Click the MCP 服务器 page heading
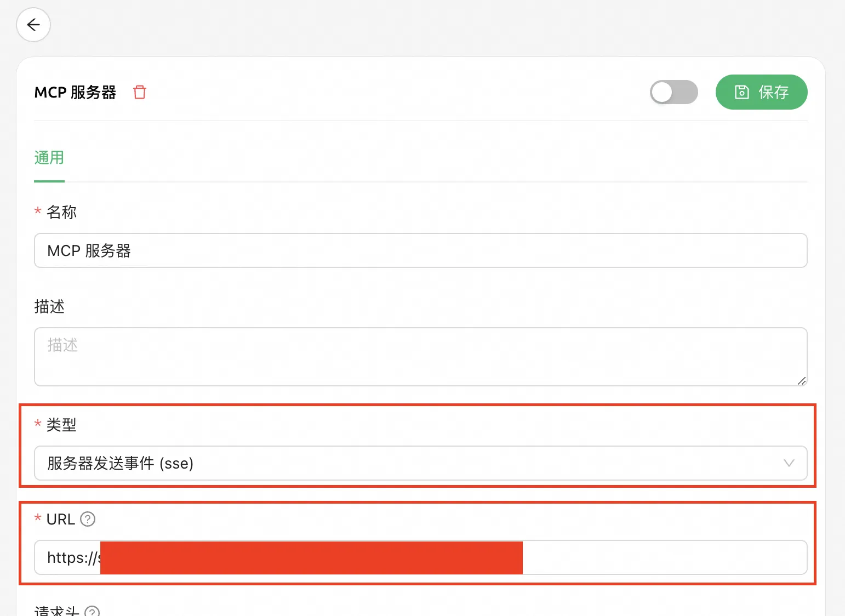Screen dimensions: 845x616 (75, 92)
